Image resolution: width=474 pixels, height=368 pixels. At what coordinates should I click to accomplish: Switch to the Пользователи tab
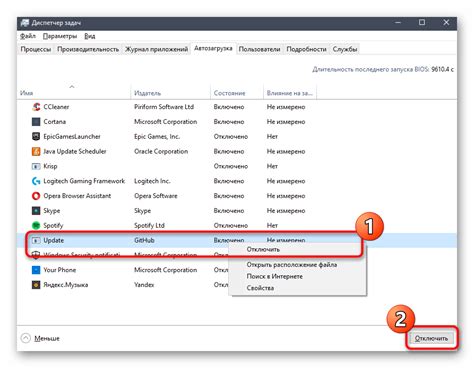[x=259, y=49]
